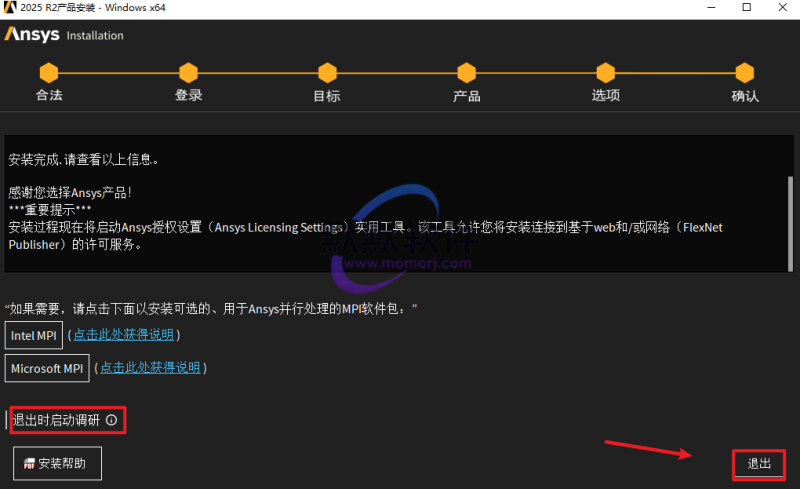Screen dimensions: 800x489
Task: Click the 选项 step hexagon icon
Action: pos(605,73)
